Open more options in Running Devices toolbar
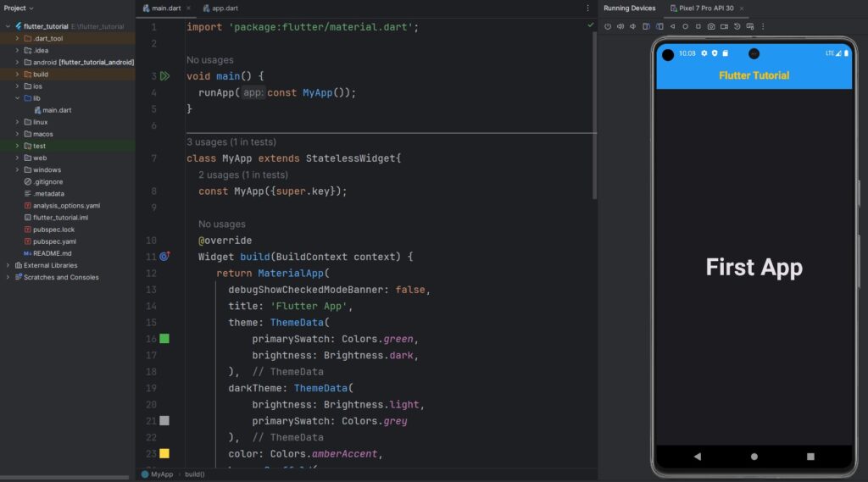Screen dimensions: 868x482 (763, 26)
